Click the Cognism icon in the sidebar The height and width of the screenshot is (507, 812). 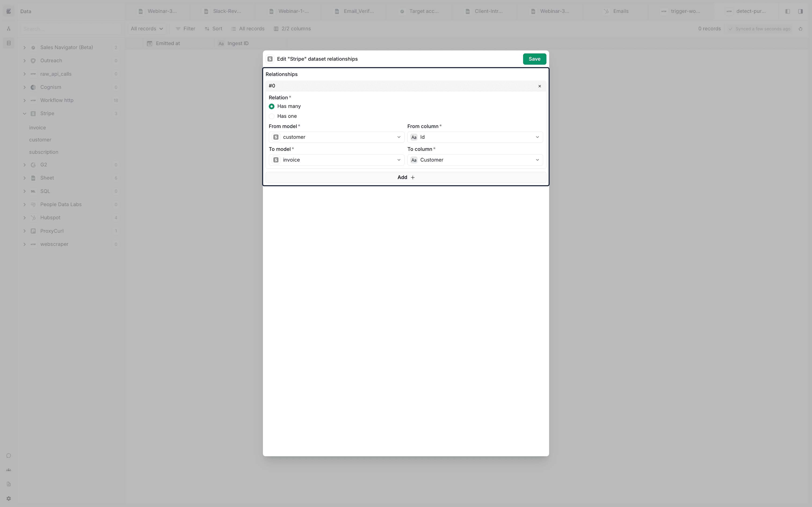coord(33,87)
